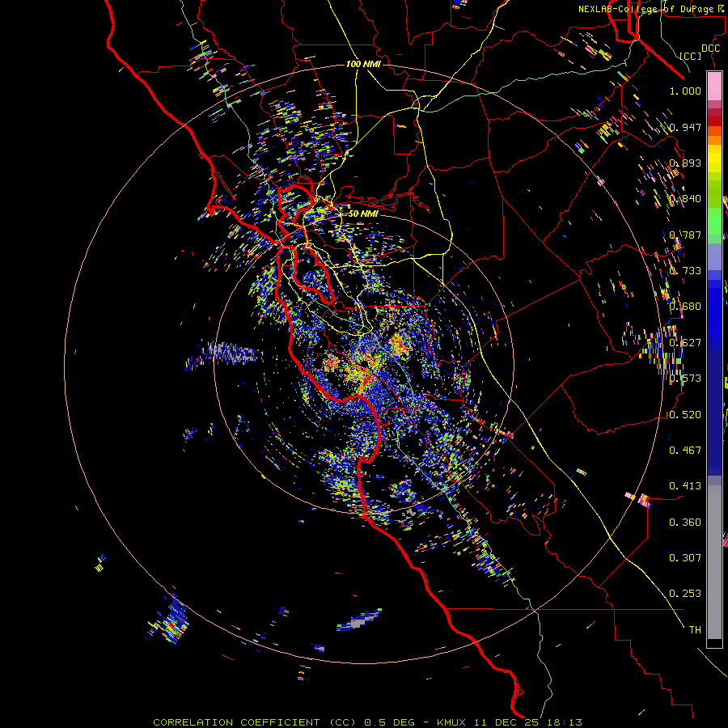Click the TH threshold label
Screen dimensions: 728x728
pyautogui.click(x=695, y=630)
